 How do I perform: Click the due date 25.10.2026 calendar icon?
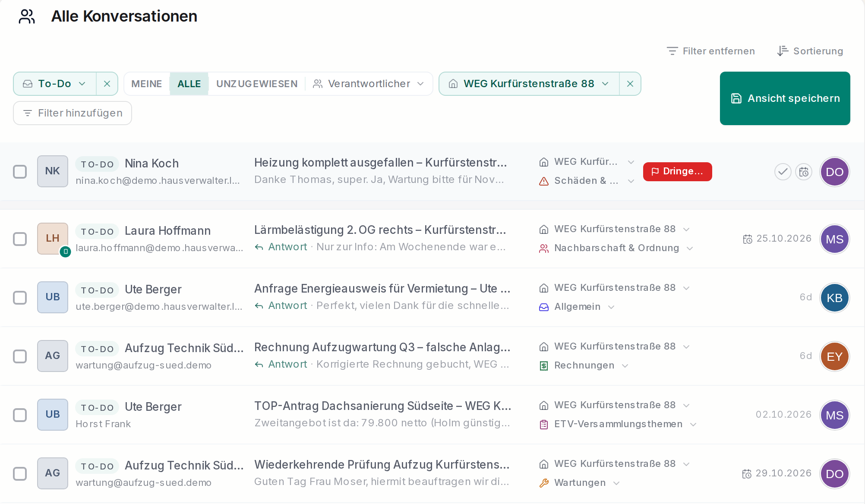tap(748, 239)
